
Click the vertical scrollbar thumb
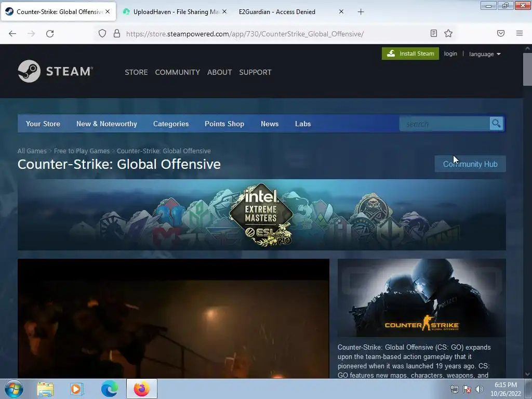pyautogui.click(x=527, y=69)
